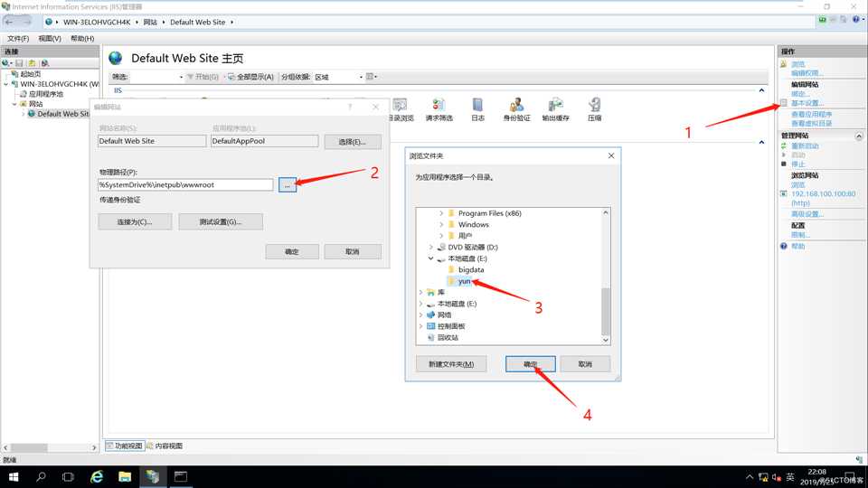This screenshot has height=488, width=868.
Task: Click the view mode icon beside 分组依据
Action: [371, 77]
